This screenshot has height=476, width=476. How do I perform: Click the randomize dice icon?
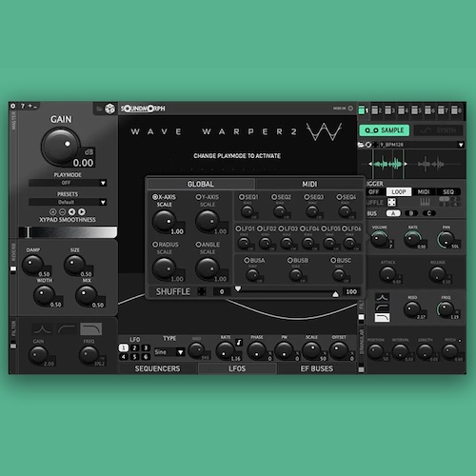(x=110, y=109)
